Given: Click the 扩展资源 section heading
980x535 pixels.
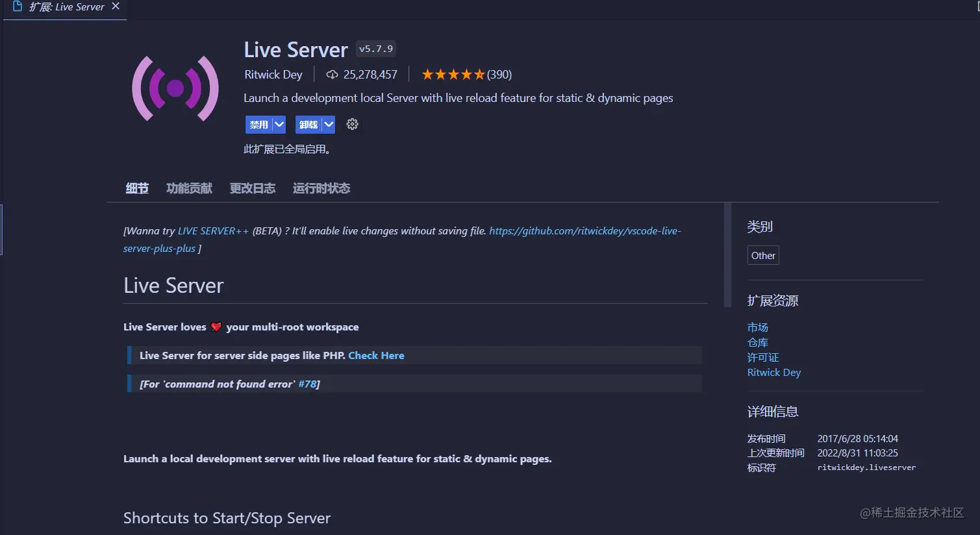Looking at the screenshot, I should tap(773, 301).
